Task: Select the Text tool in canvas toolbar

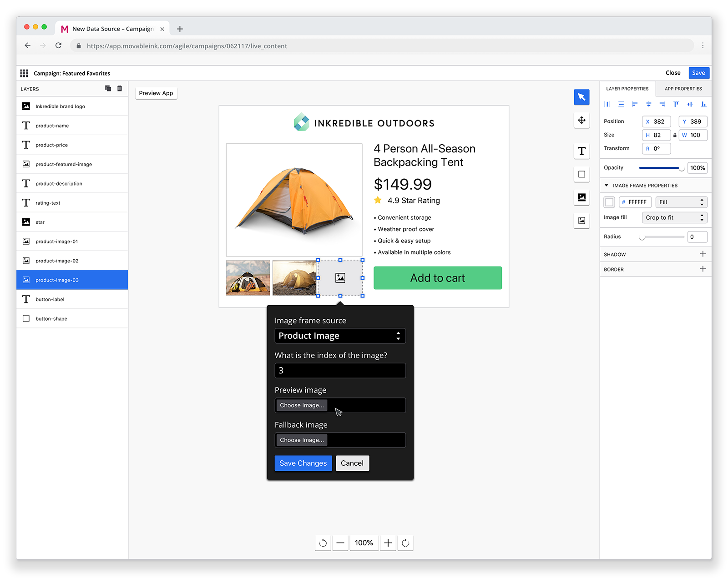Action: (x=581, y=151)
